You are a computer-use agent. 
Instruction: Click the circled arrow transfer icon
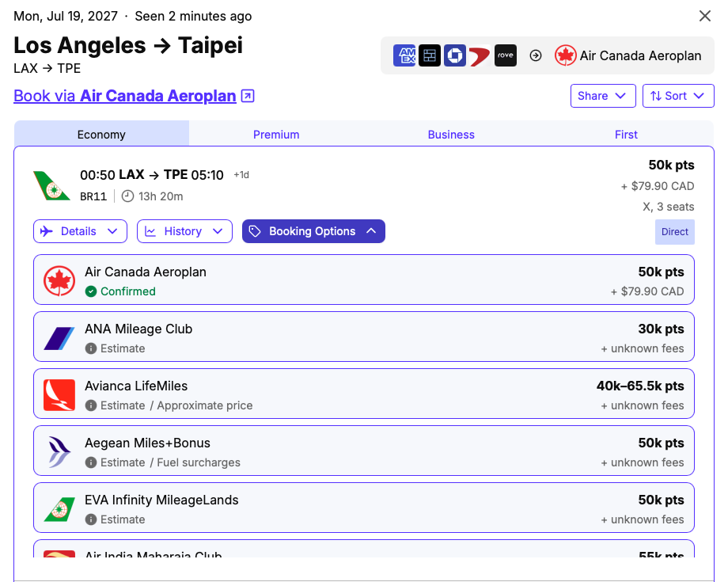(536, 55)
